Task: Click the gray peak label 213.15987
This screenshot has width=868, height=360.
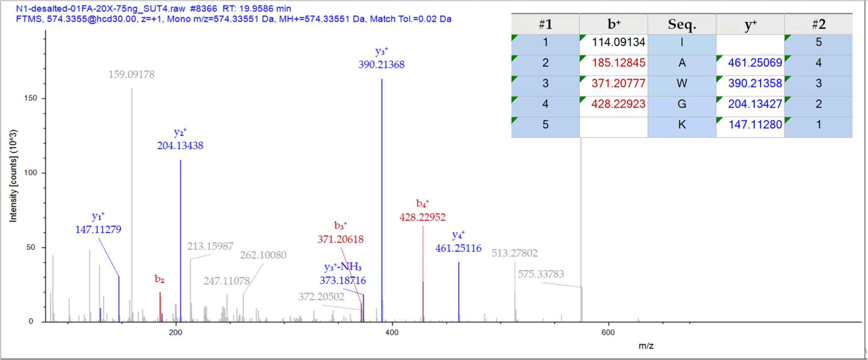Action: click(x=210, y=246)
